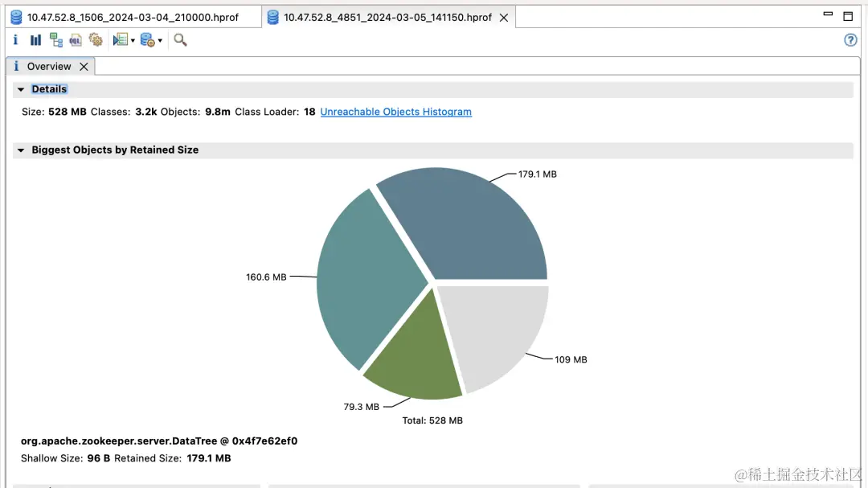Screen dimensions: 868x488
Task: Click the Class Loader 18 value
Action: (309, 112)
